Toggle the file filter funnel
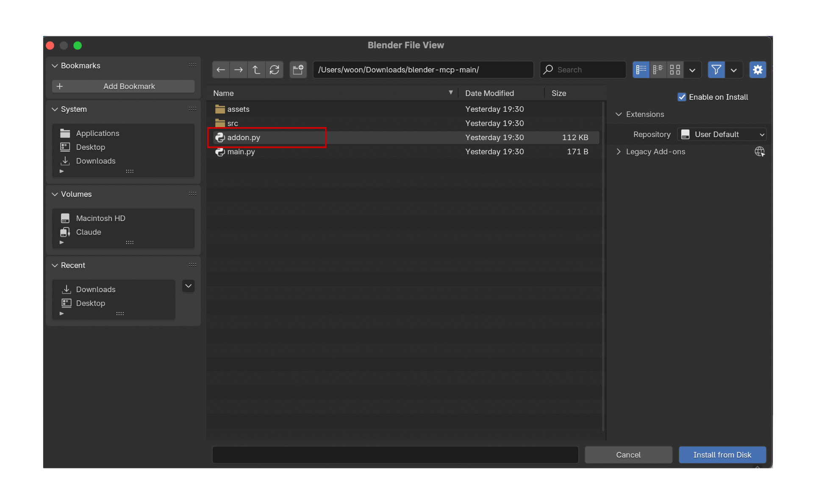 tap(716, 70)
